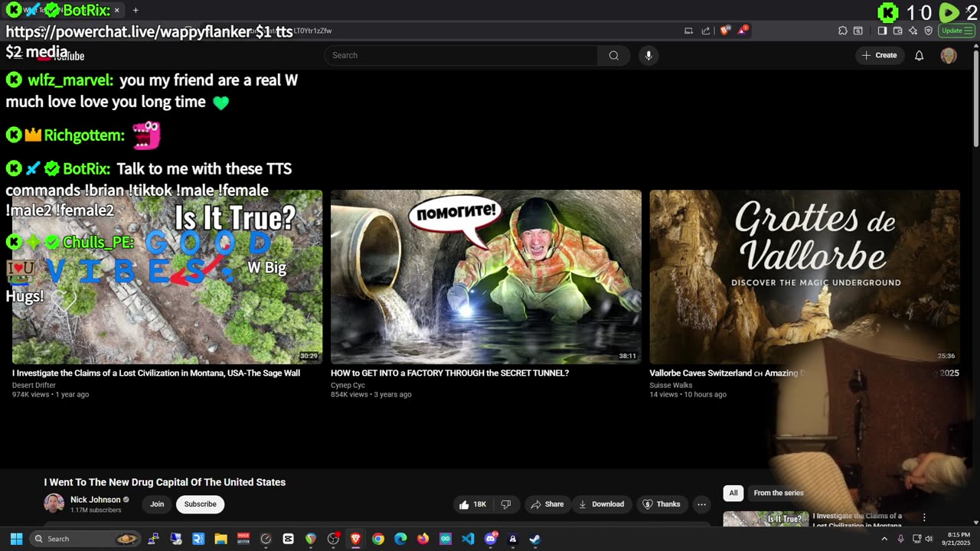Open the Brave Rewards triangle icon
Screen dimensions: 980x551
pyautogui.click(x=743, y=31)
